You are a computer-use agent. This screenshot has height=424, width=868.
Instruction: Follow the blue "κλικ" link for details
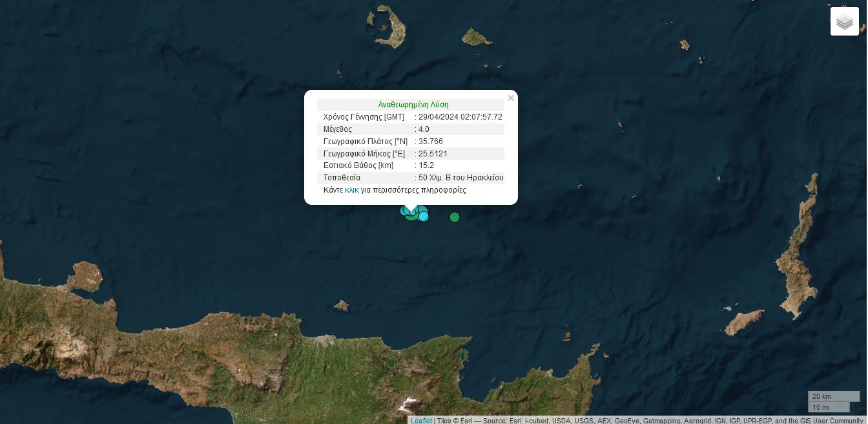pyautogui.click(x=351, y=190)
